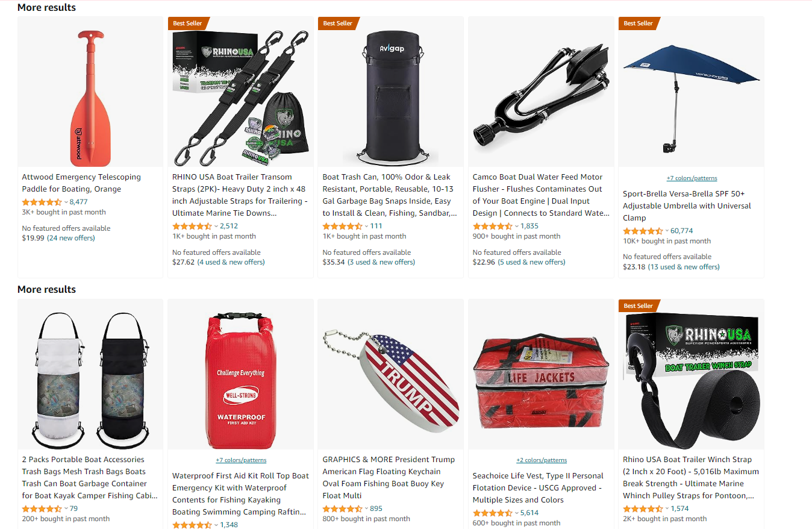Screen dimensions: 812x529
Task: Click the Best Seller badge on RHINO USA transom straps
Action: [188, 23]
